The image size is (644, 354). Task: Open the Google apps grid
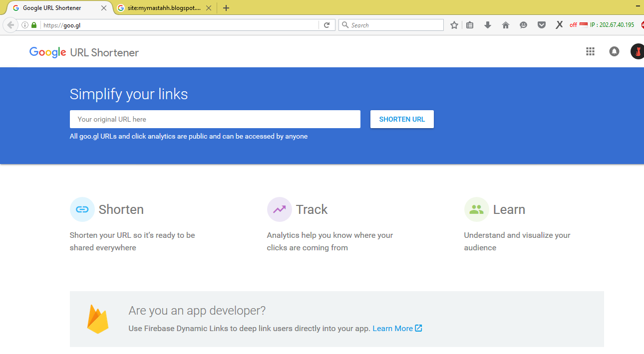point(590,51)
